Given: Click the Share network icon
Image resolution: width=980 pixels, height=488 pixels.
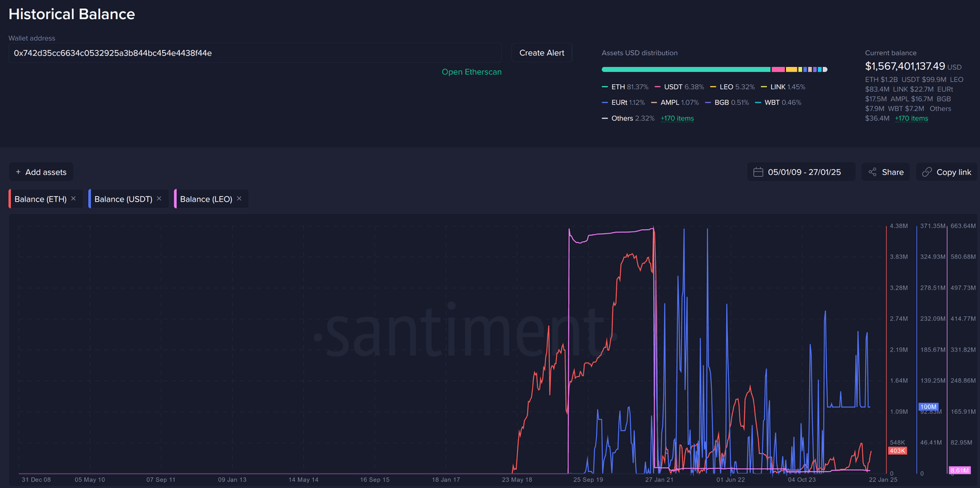Looking at the screenshot, I should click(872, 172).
